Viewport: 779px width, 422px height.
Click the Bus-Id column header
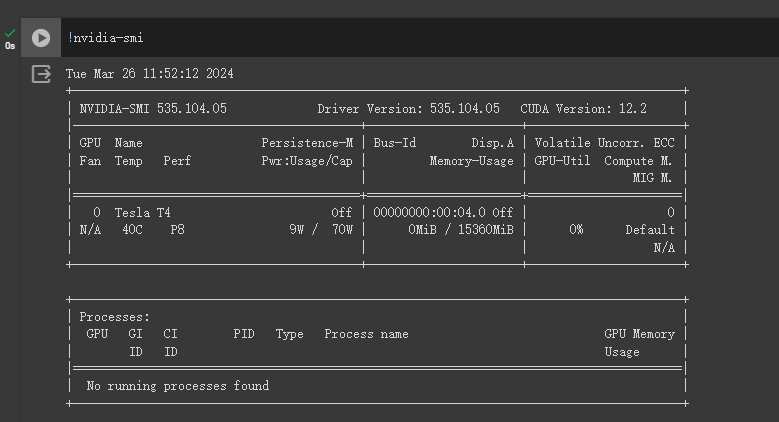395,143
